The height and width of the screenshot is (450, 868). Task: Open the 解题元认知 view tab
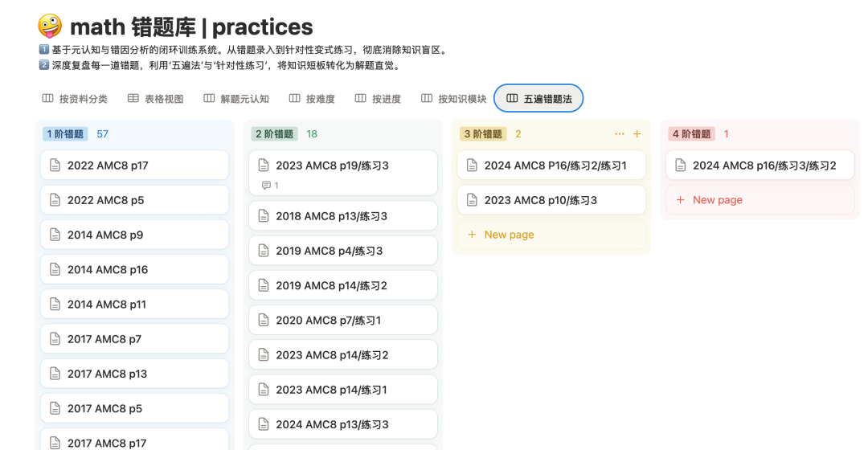[236, 99]
